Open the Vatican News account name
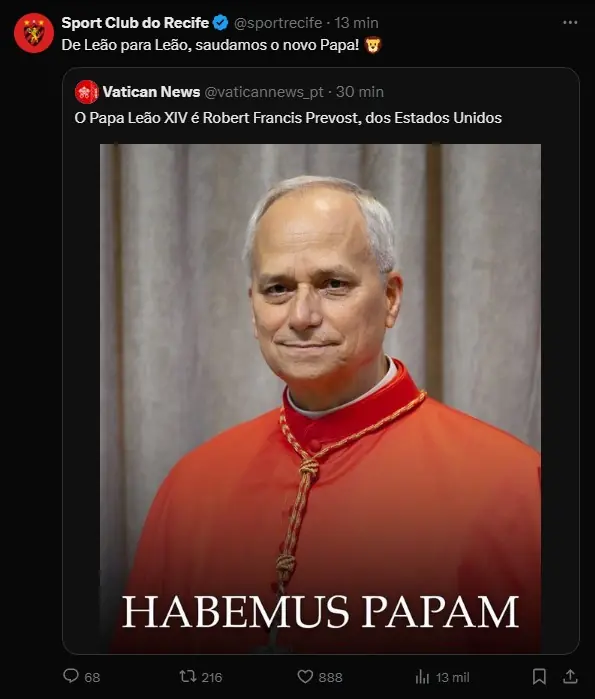This screenshot has height=699, width=595. click(151, 92)
